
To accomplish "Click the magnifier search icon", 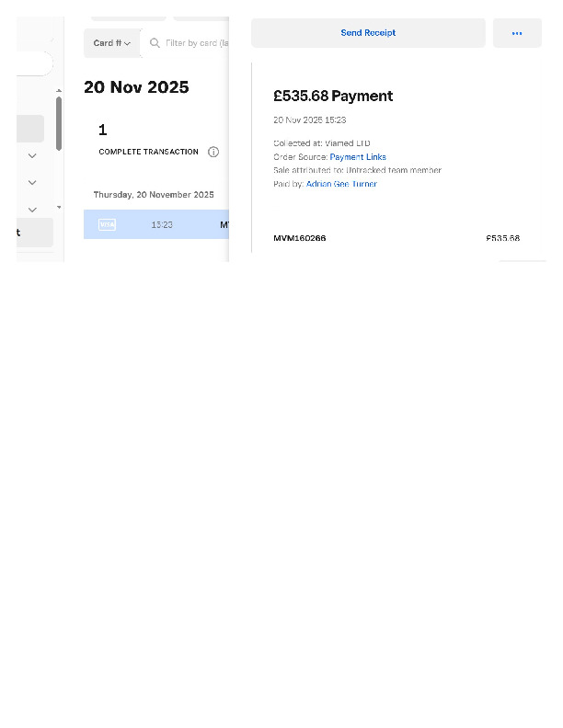I will 155,43.
